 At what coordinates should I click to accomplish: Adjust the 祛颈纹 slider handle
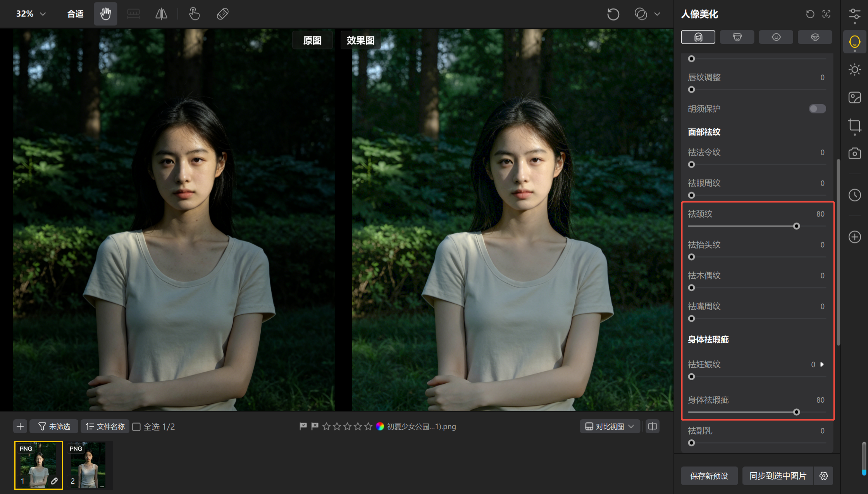click(x=796, y=226)
